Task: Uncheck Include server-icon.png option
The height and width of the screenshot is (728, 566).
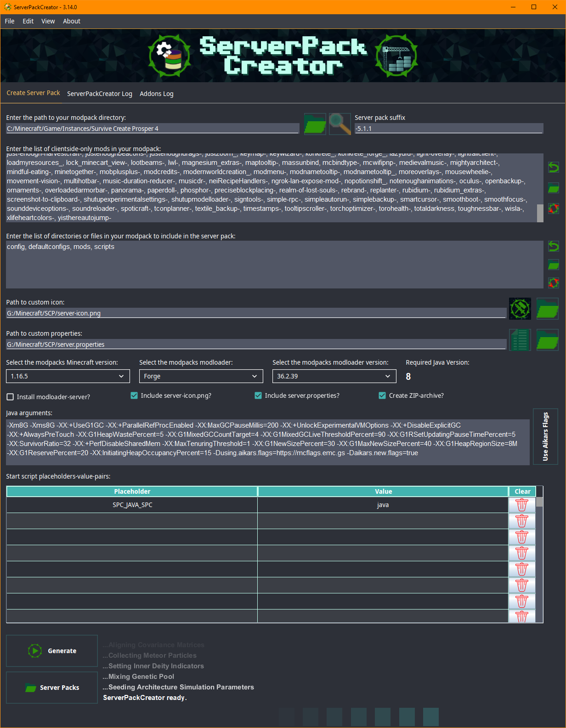Action: pyautogui.click(x=134, y=395)
